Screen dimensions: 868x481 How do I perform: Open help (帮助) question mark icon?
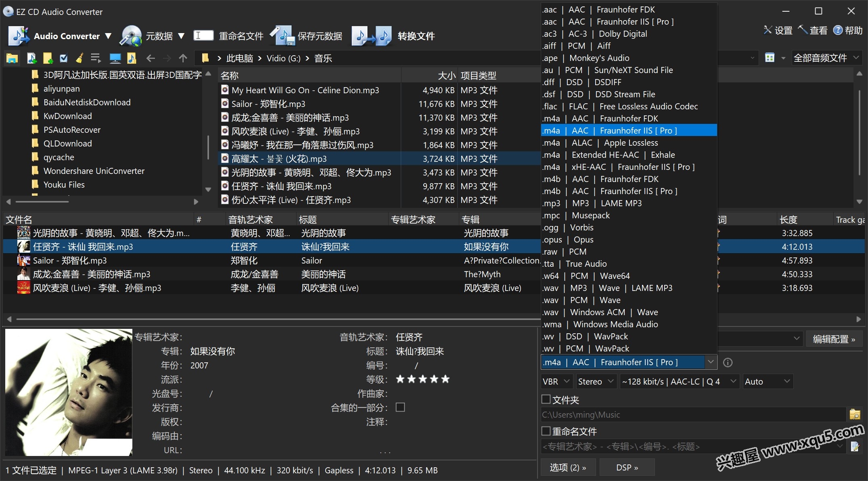point(838,30)
